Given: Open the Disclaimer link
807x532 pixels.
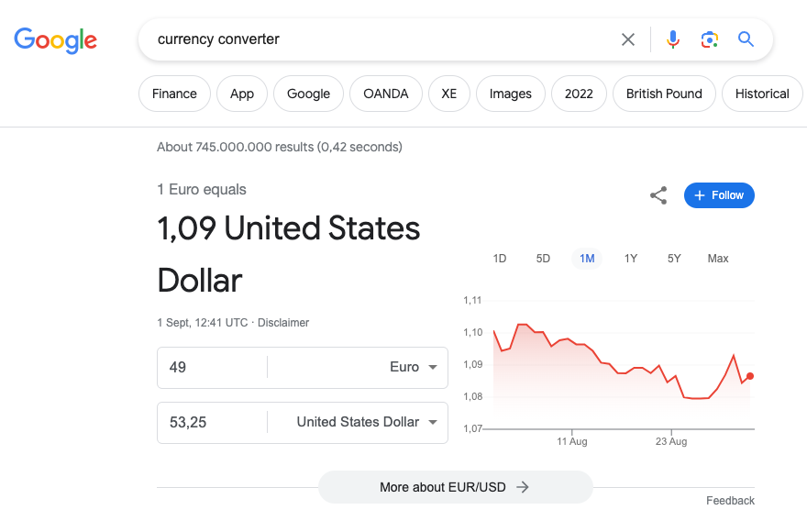Looking at the screenshot, I should tap(283, 323).
